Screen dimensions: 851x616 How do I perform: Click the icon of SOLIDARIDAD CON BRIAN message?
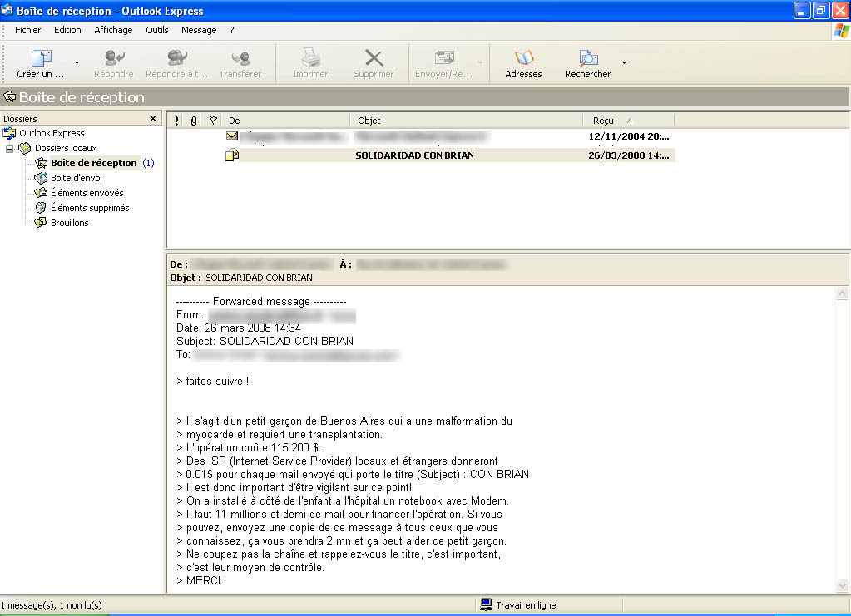click(232, 155)
